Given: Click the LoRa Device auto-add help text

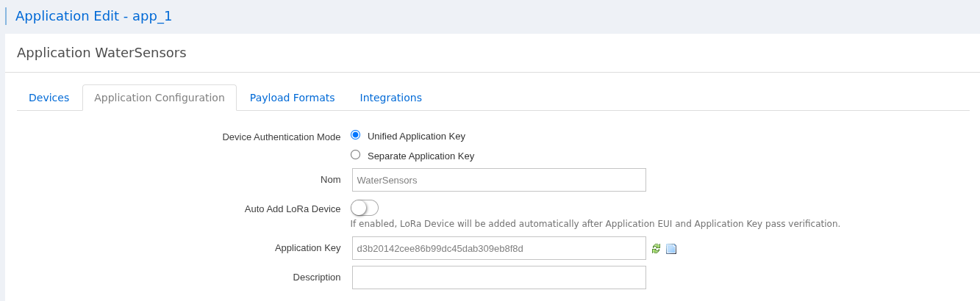Looking at the screenshot, I should tap(595, 224).
